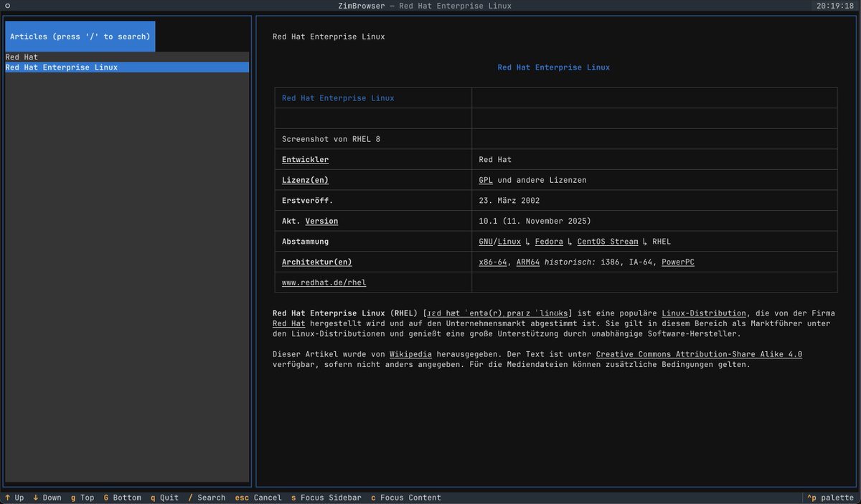Click the clock showing 20:19:18

[x=834, y=6]
